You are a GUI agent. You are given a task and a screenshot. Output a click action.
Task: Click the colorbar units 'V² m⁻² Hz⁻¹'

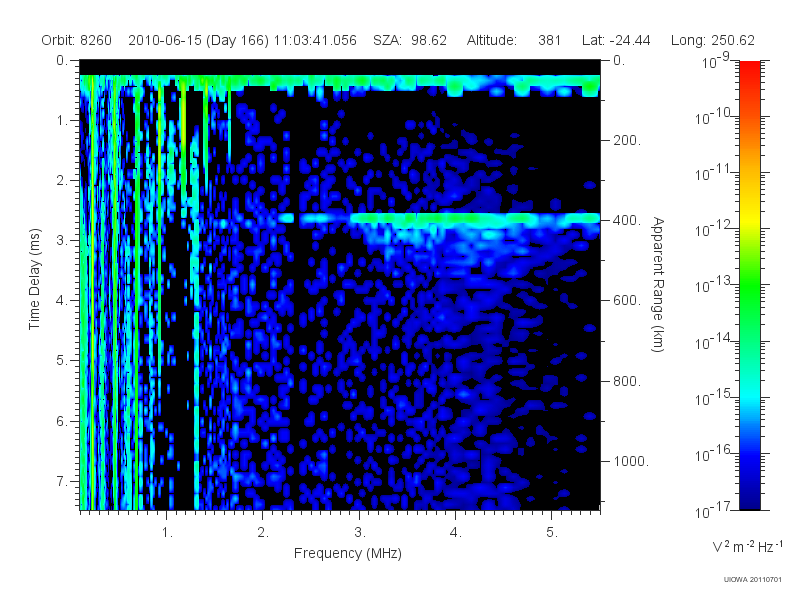click(x=747, y=546)
